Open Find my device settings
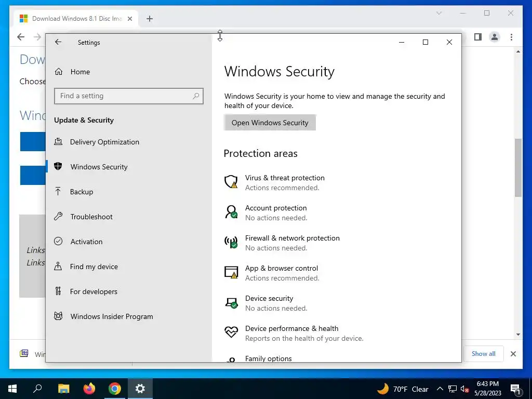The image size is (532, 399). click(129, 267)
